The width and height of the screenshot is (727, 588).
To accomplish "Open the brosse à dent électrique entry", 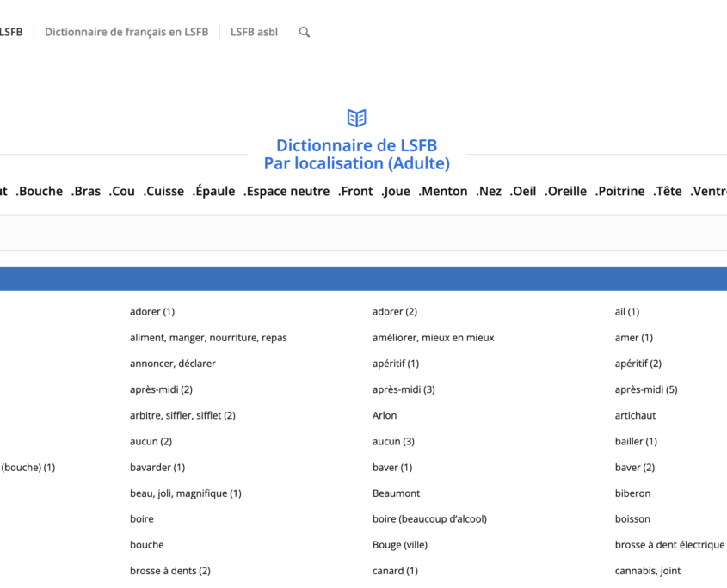I will (669, 545).
